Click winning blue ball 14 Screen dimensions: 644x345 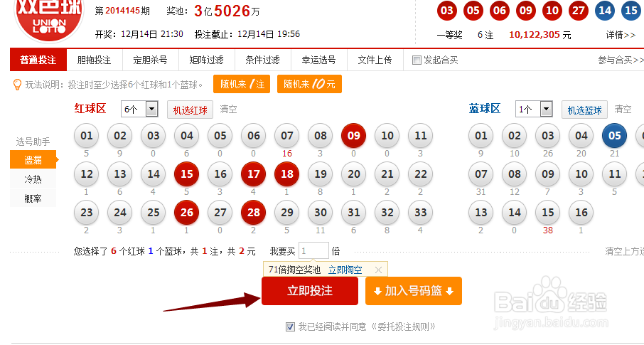click(x=605, y=10)
